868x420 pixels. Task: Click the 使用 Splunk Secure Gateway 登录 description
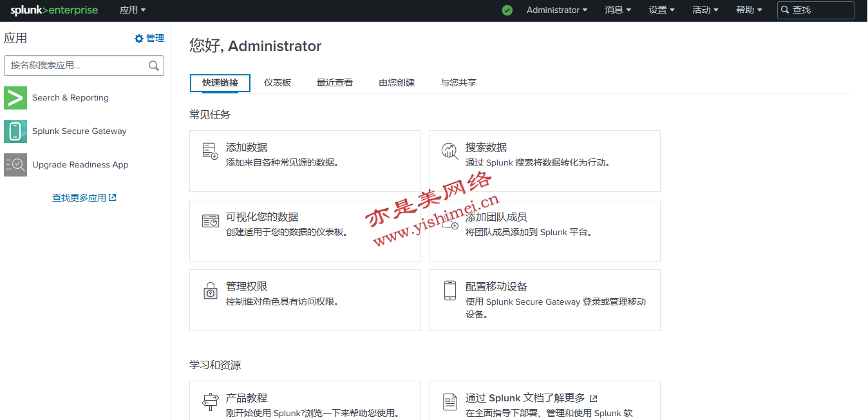point(556,309)
